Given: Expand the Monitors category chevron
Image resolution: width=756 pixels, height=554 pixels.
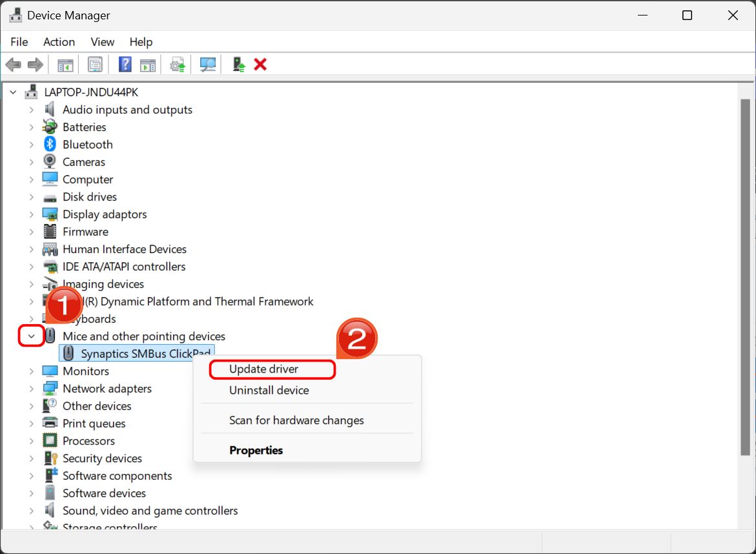Looking at the screenshot, I should point(32,371).
